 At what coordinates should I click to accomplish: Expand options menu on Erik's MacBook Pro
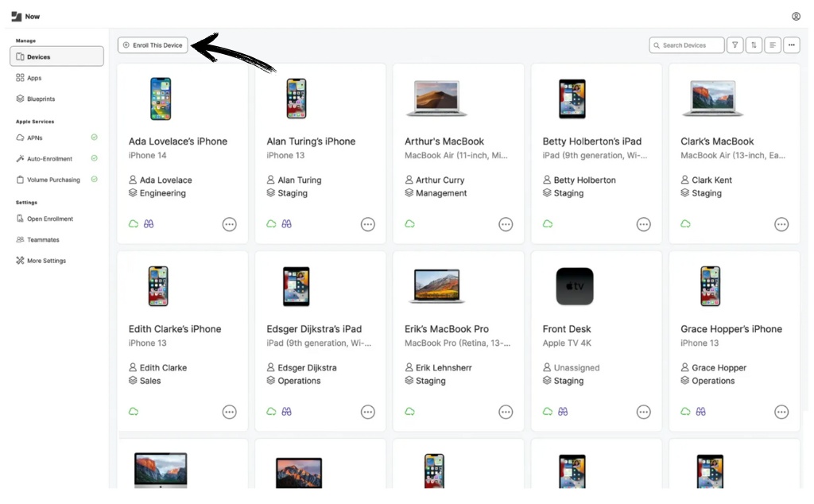[x=506, y=412]
